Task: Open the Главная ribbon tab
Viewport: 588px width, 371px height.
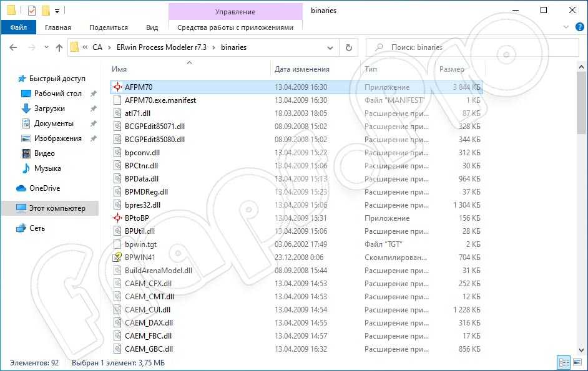Action: pos(58,27)
